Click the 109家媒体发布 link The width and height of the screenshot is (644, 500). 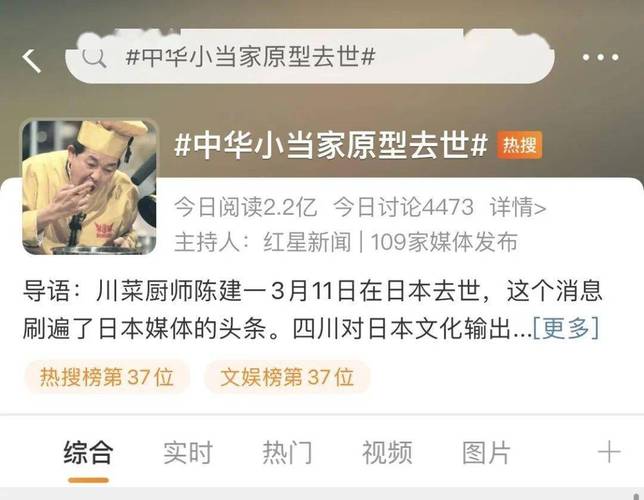444,242
